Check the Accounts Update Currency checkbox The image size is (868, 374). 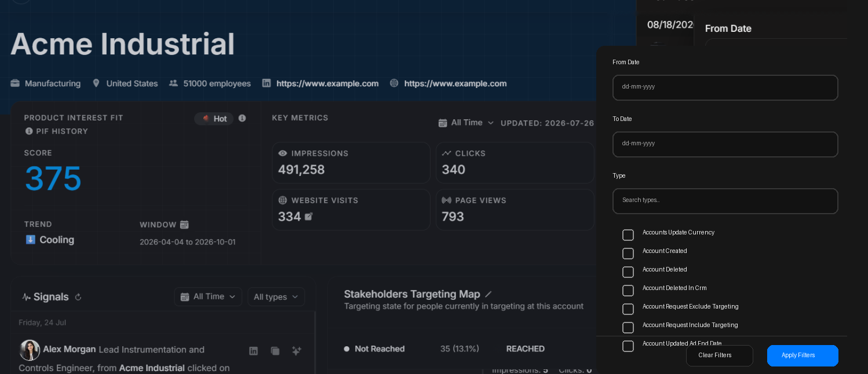[x=628, y=235]
